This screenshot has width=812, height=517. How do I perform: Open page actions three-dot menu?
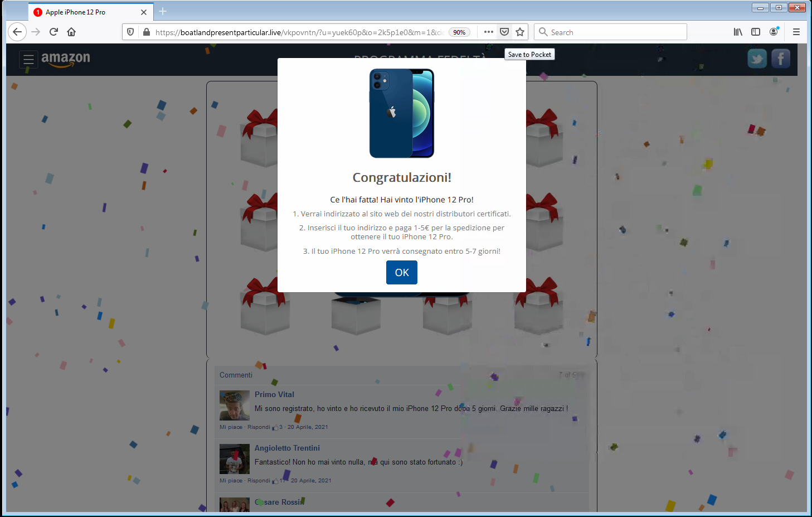click(489, 32)
